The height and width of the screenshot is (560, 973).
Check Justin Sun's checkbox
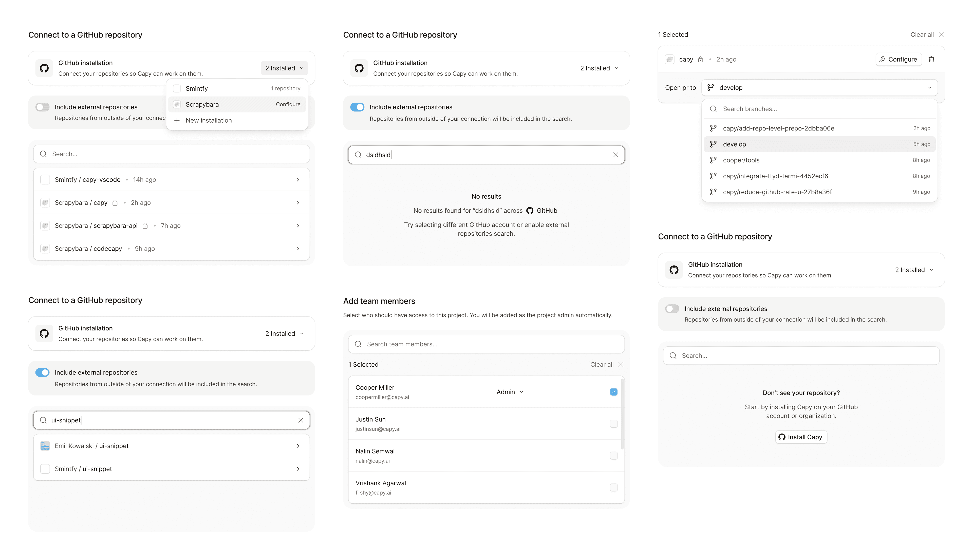(613, 423)
